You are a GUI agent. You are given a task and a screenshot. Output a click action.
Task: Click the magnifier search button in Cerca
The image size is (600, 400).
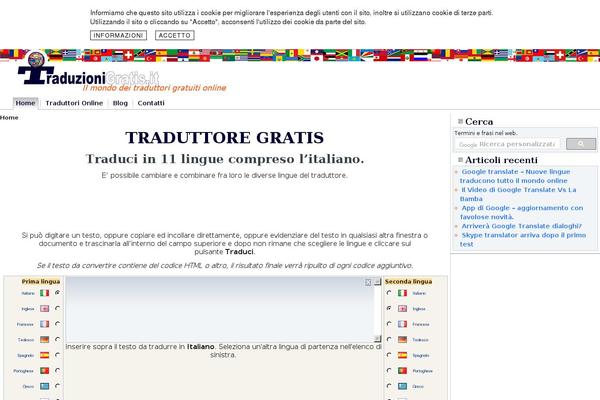point(581,144)
